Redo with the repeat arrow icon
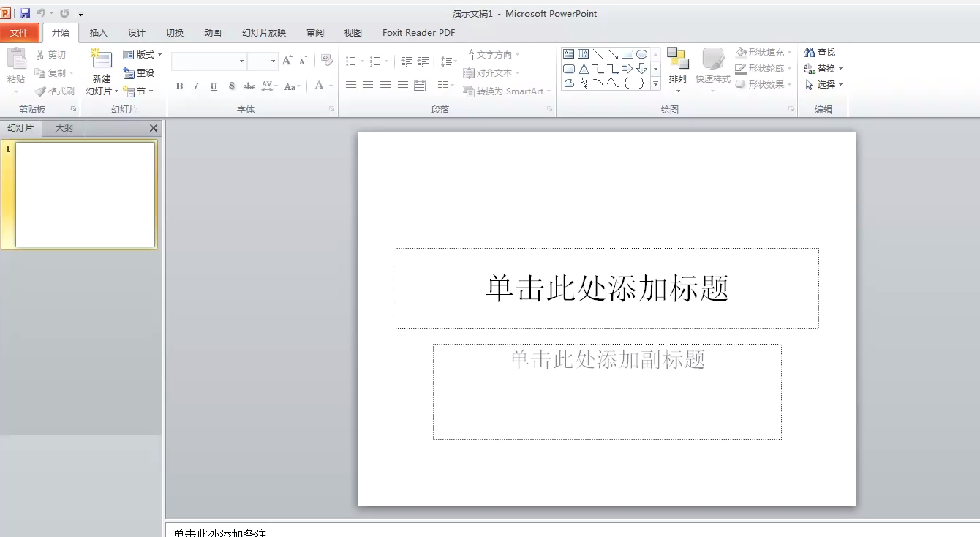The height and width of the screenshot is (537, 980). coord(64,13)
